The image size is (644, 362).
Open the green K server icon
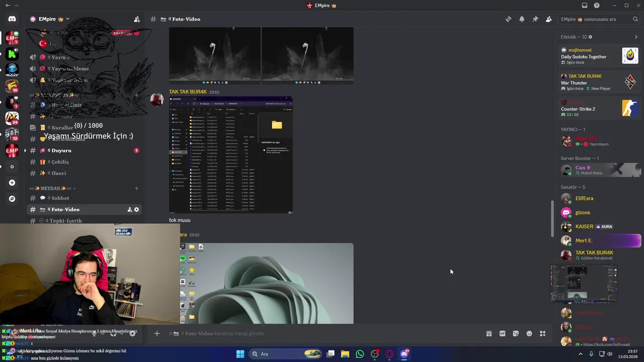coord(12,53)
